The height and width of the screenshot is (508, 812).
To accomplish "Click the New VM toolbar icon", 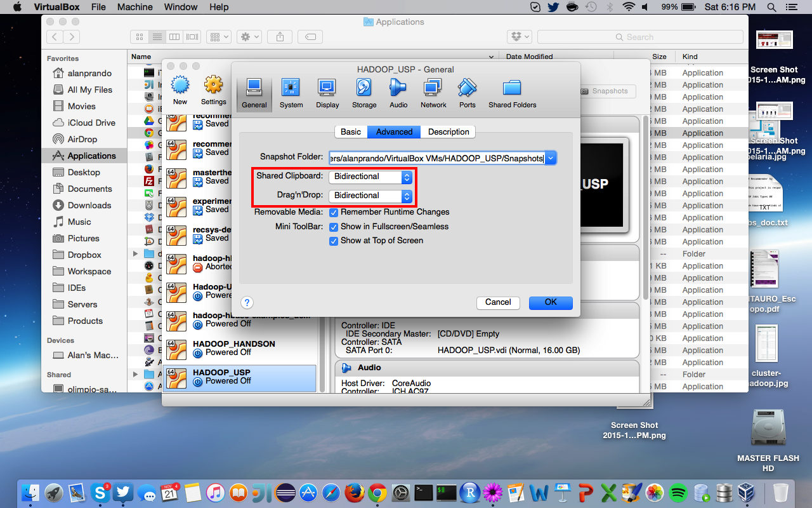I will [x=180, y=90].
